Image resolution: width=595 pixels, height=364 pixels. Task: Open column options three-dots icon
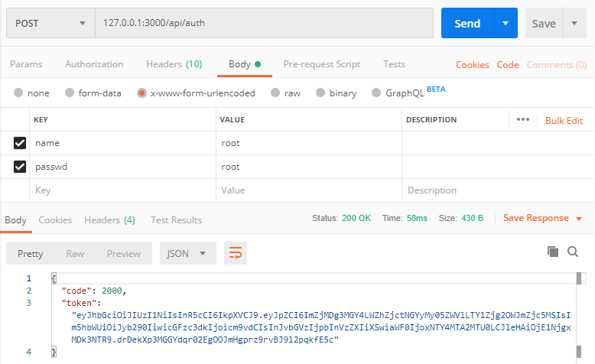523,119
